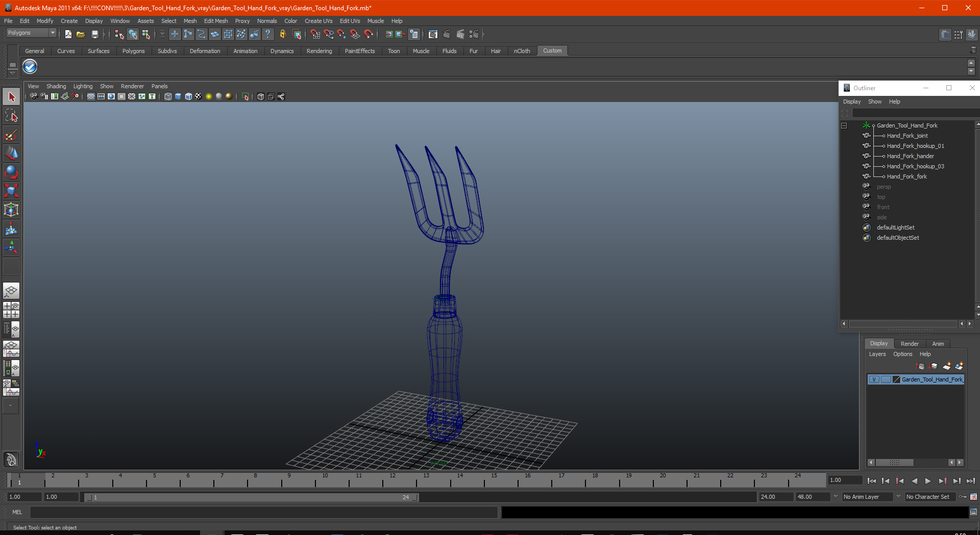Click the range slider bar

251,497
